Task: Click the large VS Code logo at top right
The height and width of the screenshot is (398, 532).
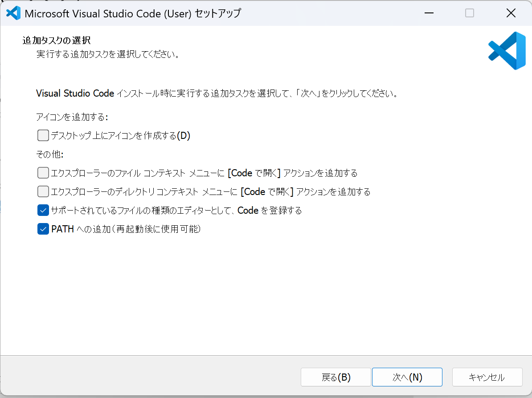Action: [507, 51]
